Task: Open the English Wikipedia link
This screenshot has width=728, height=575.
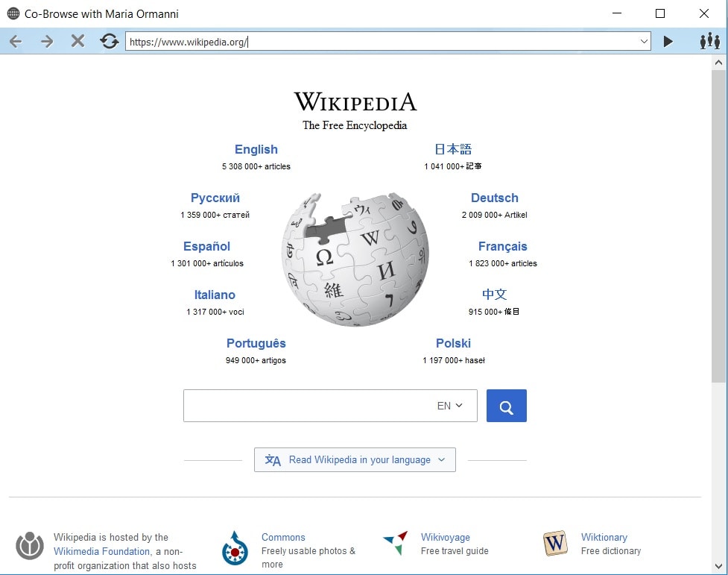Action: pyautogui.click(x=256, y=149)
